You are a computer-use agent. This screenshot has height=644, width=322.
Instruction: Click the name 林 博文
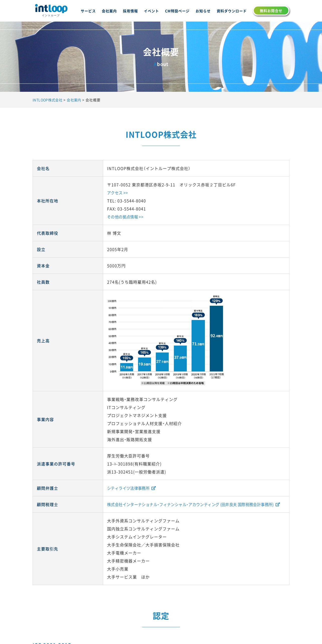point(114,233)
